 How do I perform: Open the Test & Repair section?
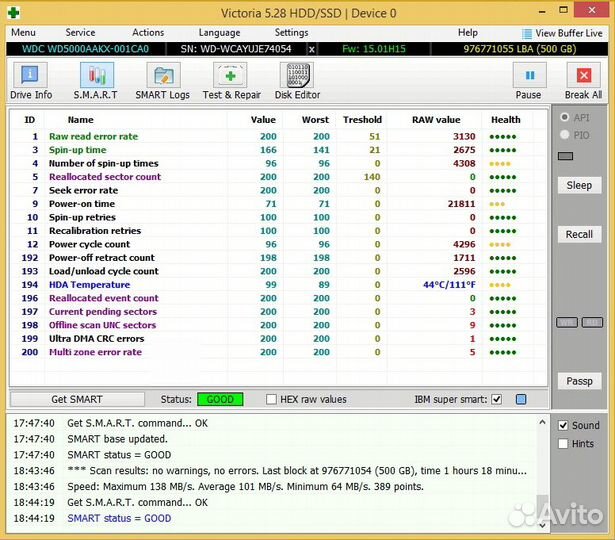click(x=231, y=81)
